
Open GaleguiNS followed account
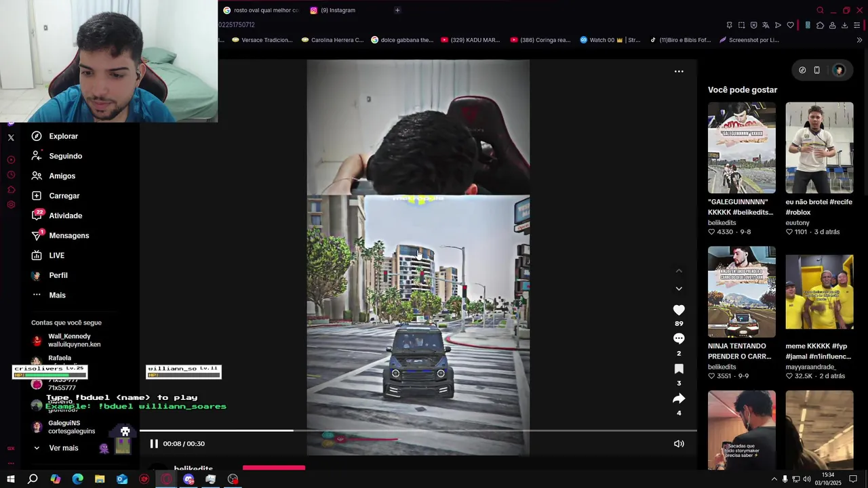[x=64, y=427]
